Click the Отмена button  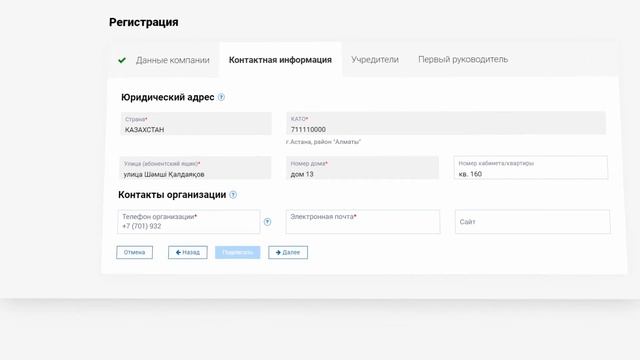point(134,252)
